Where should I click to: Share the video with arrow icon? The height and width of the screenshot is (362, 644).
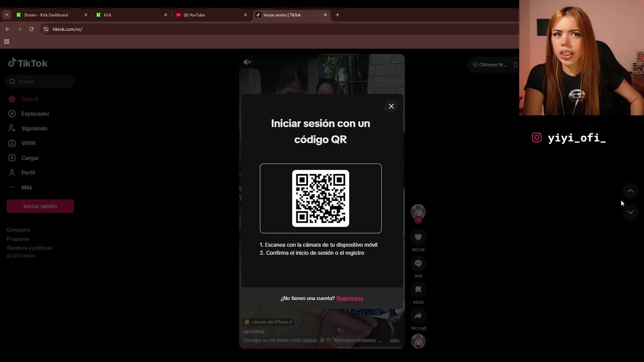click(418, 316)
